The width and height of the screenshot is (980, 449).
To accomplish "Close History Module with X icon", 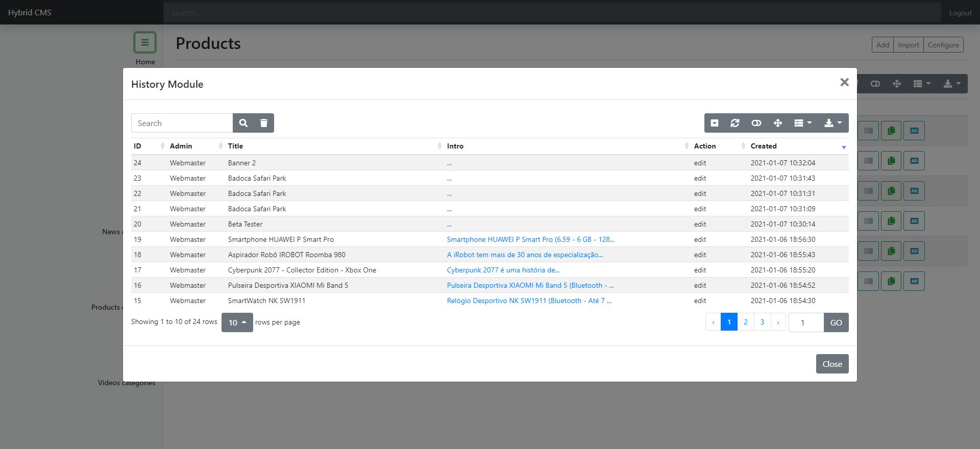I will coord(844,82).
